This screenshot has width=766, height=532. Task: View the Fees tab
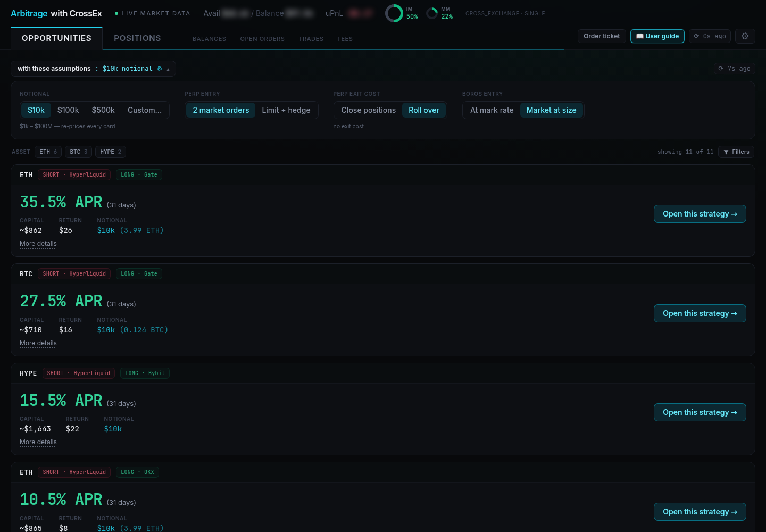tap(345, 39)
